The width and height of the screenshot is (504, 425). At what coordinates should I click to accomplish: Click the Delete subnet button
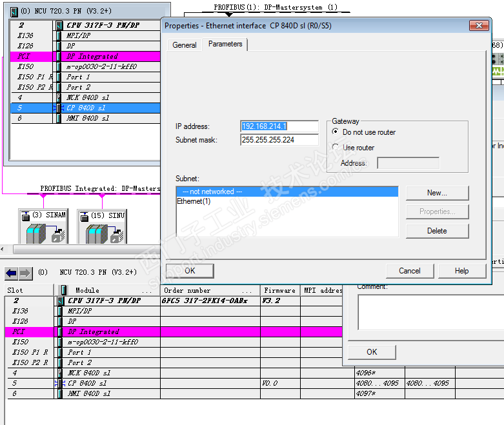click(x=437, y=231)
